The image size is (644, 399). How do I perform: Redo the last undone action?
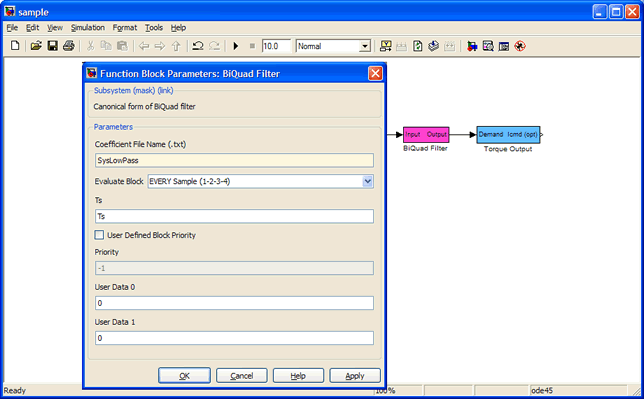tap(214, 46)
